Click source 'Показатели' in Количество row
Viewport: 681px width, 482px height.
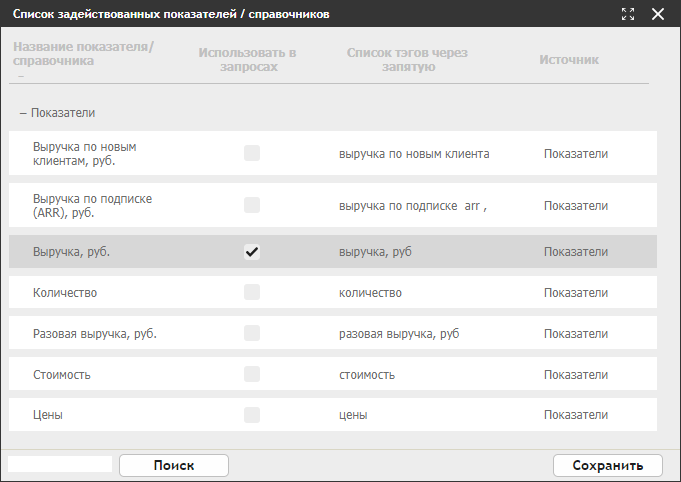pos(576,293)
